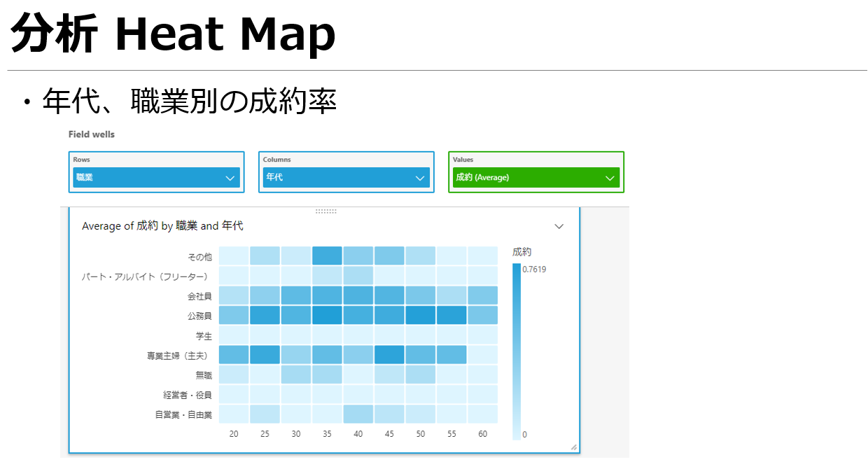This screenshot has height=462, width=868.
Task: Click the 学生 row label
Action: click(204, 336)
